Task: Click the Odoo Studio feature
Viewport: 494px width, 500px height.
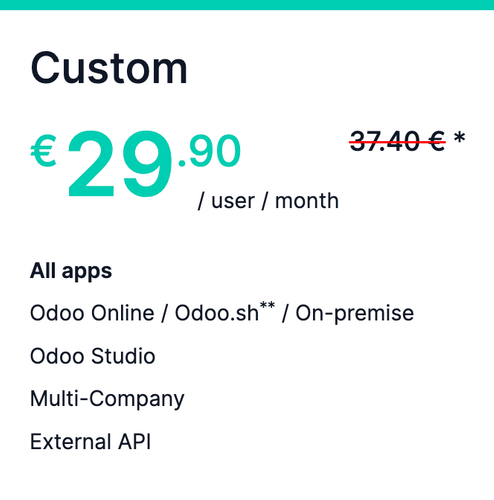Action: 93,356
